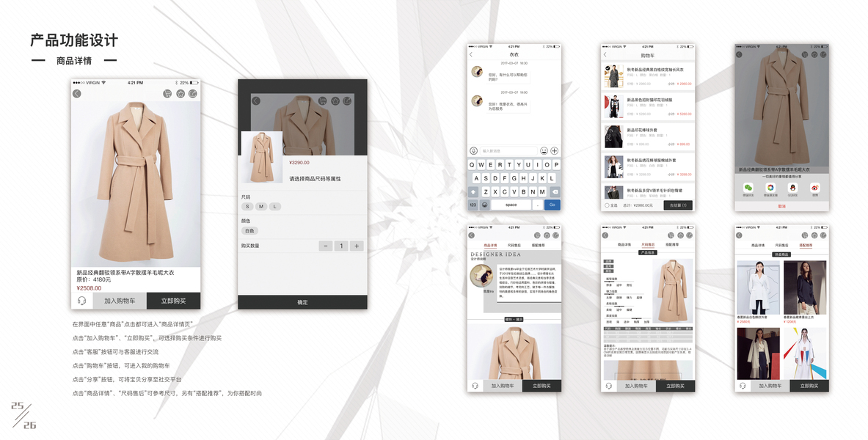Image resolution: width=868 pixels, height=440 pixels.
Task: Tap blue Go key on keyboard
Action: (552, 205)
